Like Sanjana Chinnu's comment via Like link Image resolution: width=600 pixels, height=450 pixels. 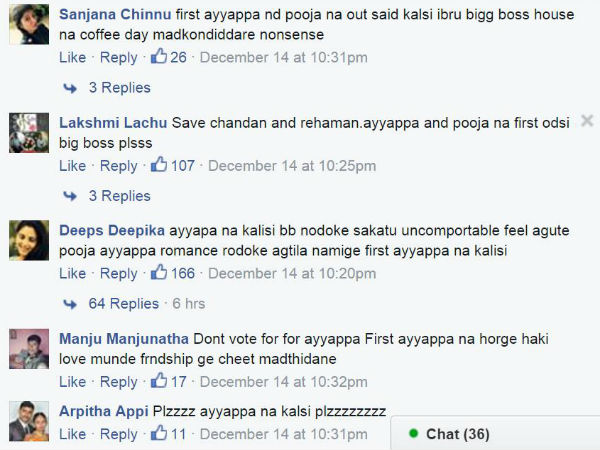point(72,58)
